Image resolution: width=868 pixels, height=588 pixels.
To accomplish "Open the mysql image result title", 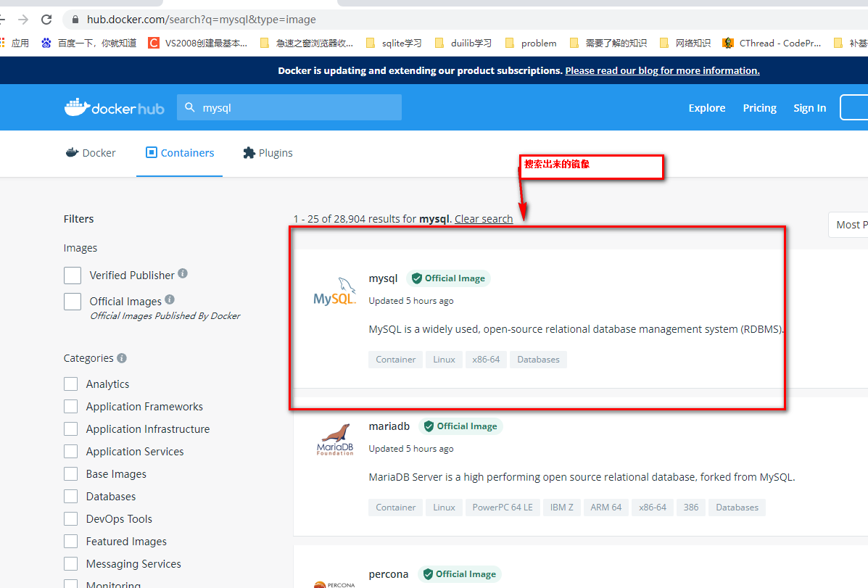I will coord(383,278).
